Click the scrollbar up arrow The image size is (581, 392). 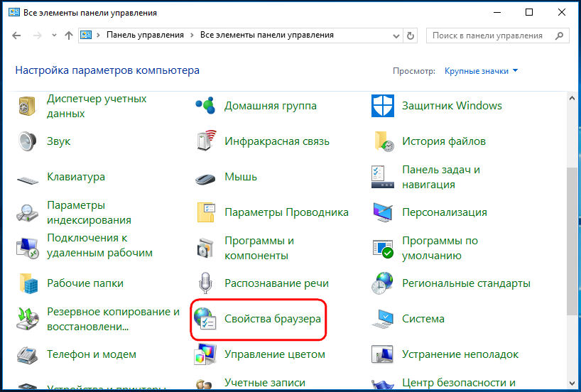click(x=572, y=98)
